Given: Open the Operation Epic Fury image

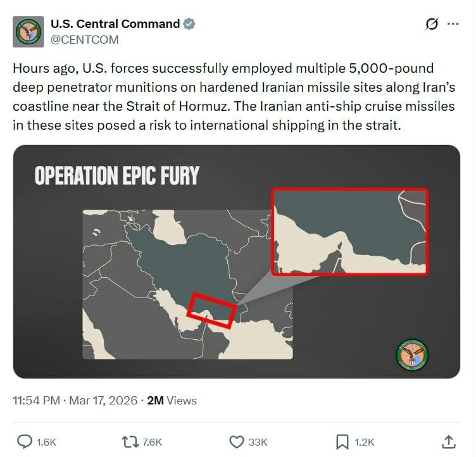Looking at the screenshot, I should click(x=236, y=261).
